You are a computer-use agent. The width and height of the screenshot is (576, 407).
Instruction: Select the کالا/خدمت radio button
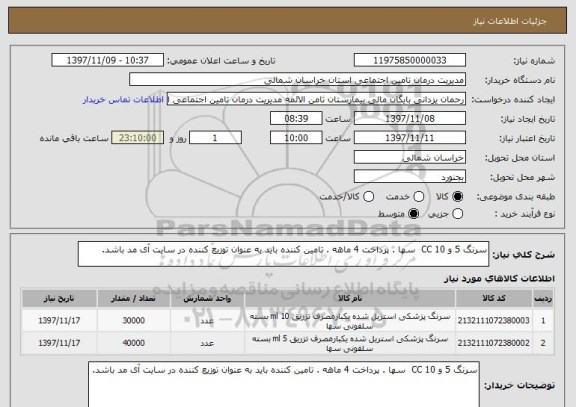(368, 197)
